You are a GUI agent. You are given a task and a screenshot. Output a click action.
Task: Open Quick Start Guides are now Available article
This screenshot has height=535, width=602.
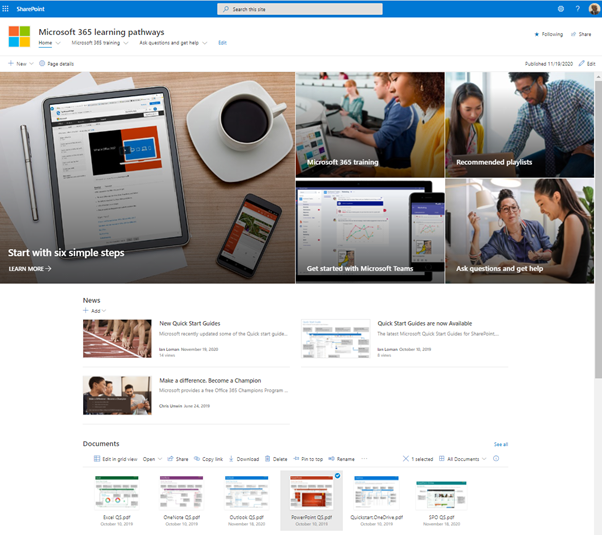[x=425, y=323]
